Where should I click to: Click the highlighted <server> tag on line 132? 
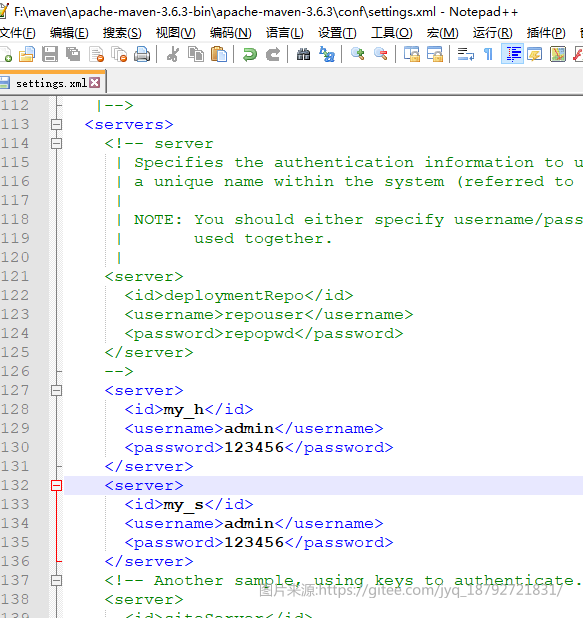(144, 486)
